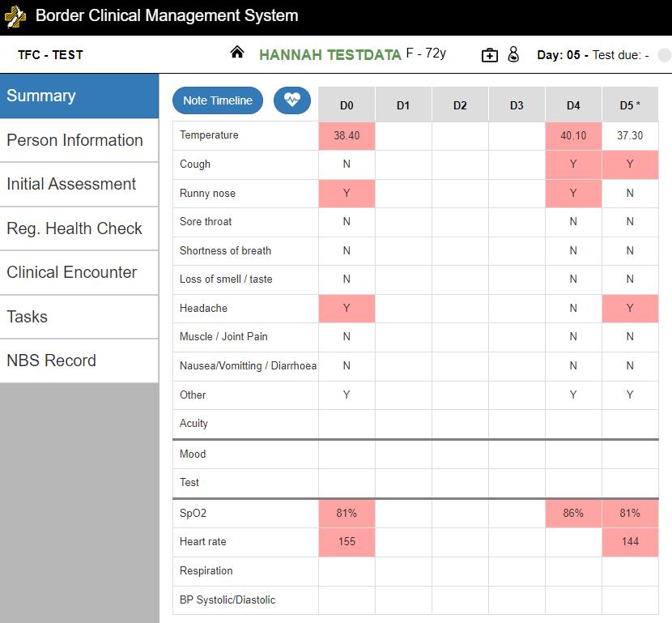The height and width of the screenshot is (623, 672).
Task: Open the medical kit icon
Action: tap(490, 55)
